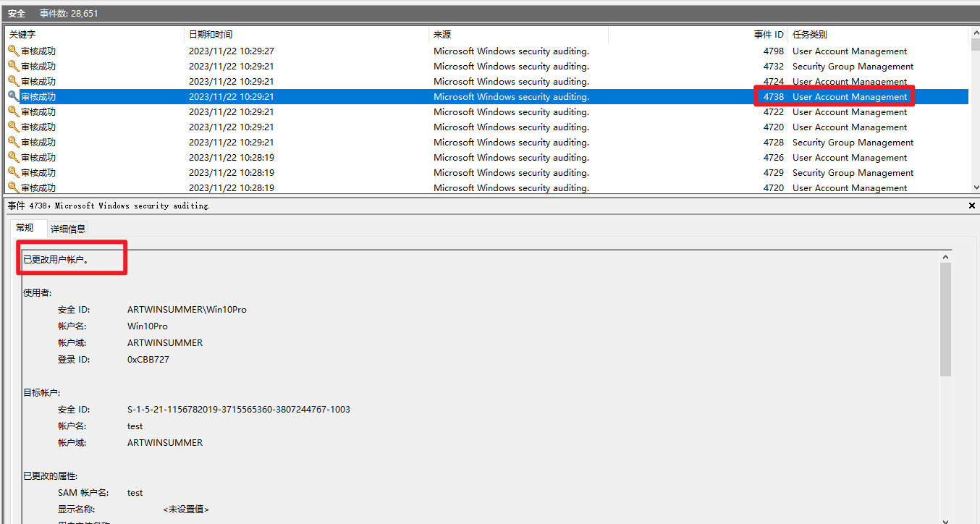The image size is (980, 524).
Task: Click the key icon of event 4728 row
Action: 13,143
